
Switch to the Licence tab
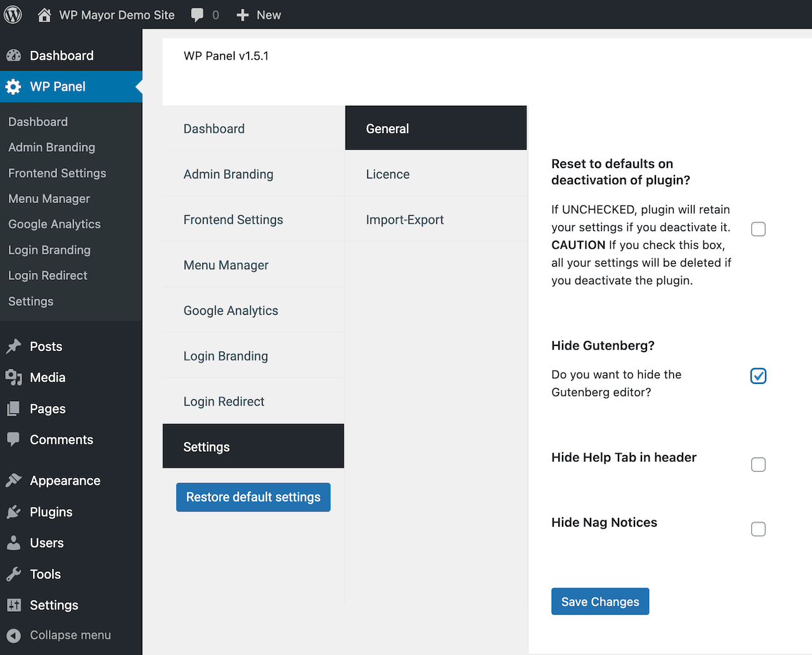(x=436, y=174)
